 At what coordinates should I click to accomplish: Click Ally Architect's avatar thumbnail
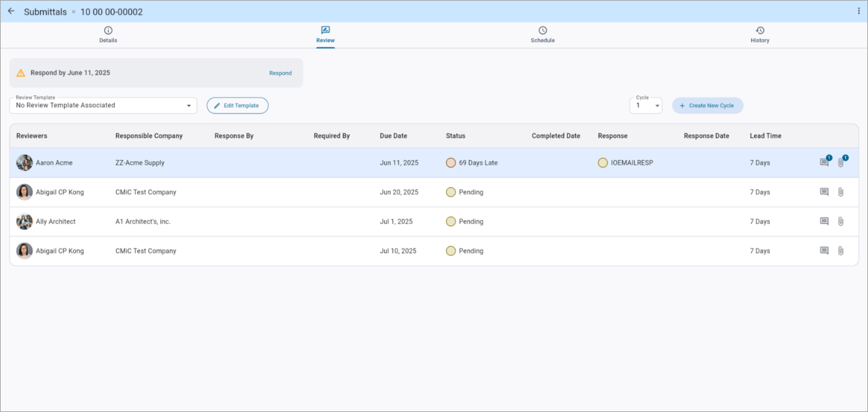click(25, 221)
